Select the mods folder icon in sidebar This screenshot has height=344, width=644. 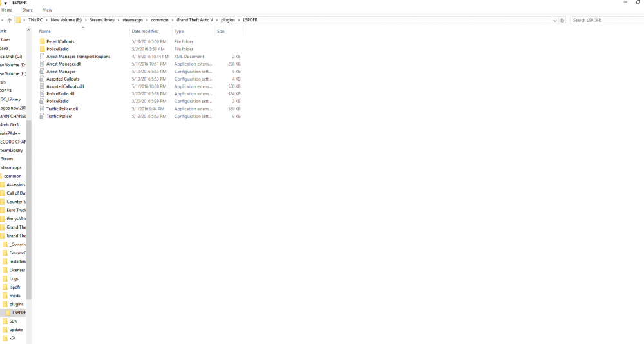[5, 296]
